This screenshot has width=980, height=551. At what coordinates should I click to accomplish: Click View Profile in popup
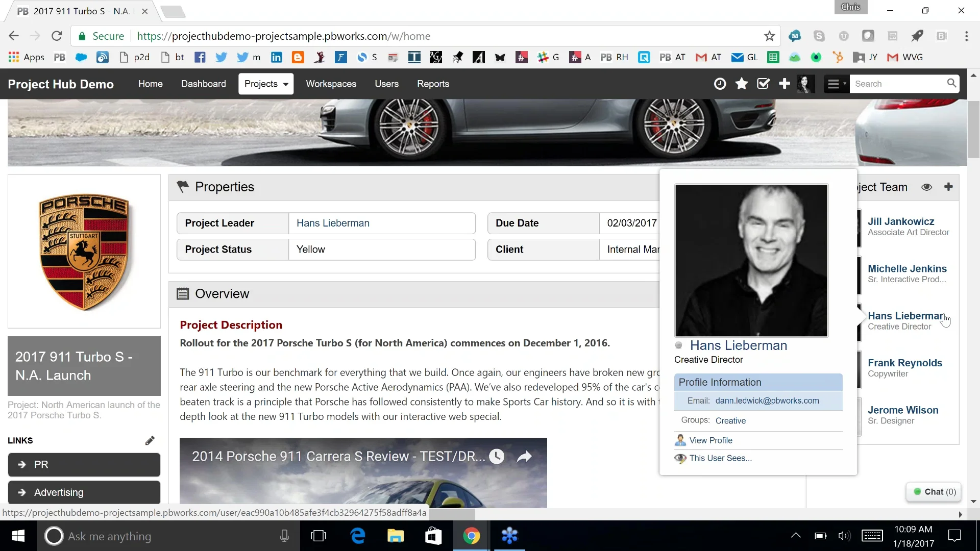pyautogui.click(x=710, y=440)
